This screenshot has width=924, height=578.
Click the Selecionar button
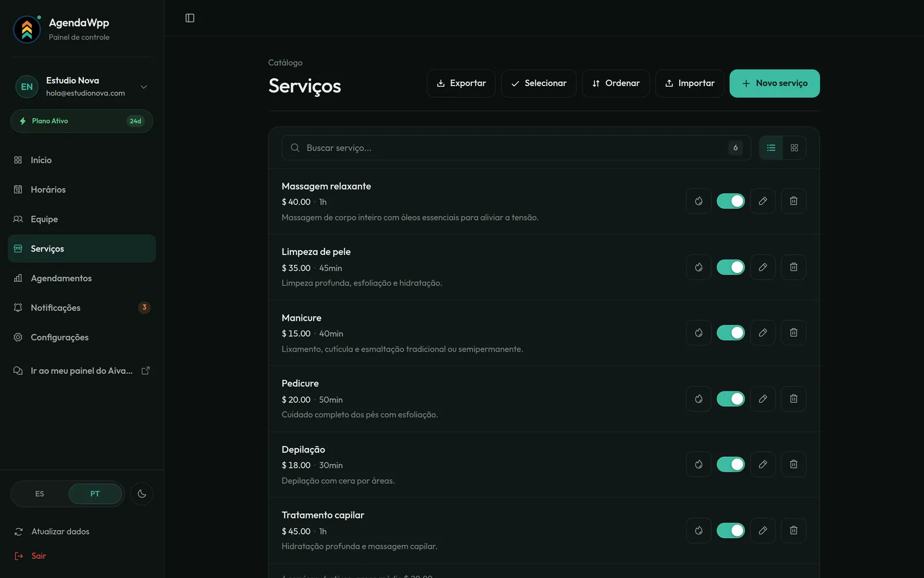(539, 83)
